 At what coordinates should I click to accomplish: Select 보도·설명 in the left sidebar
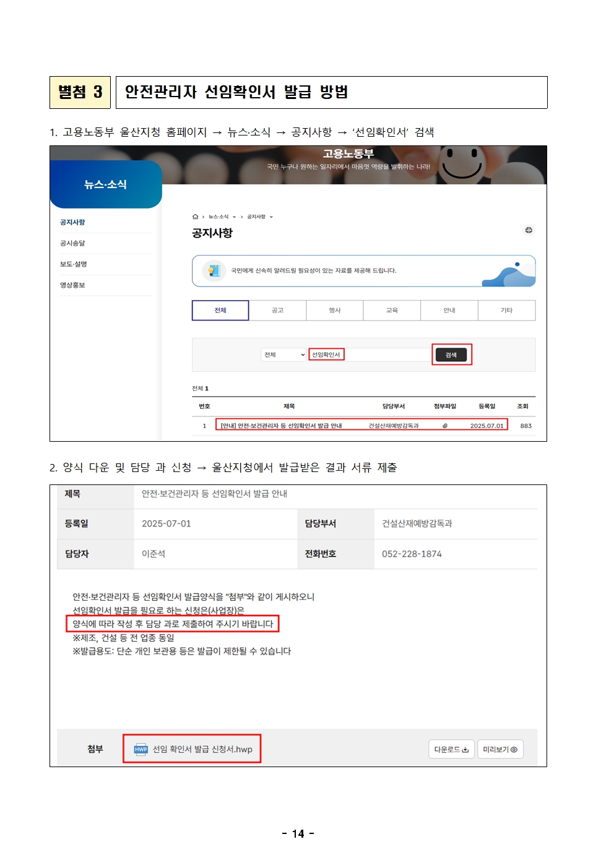74,264
